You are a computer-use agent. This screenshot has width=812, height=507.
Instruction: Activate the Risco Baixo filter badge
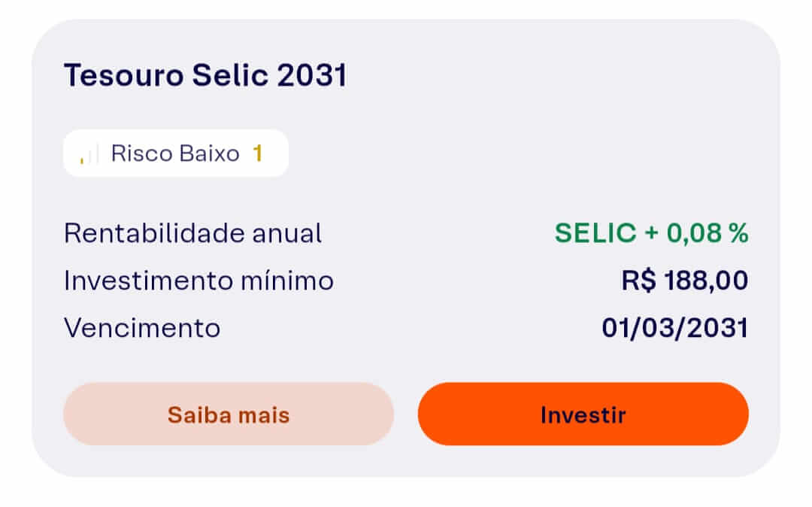(x=175, y=153)
